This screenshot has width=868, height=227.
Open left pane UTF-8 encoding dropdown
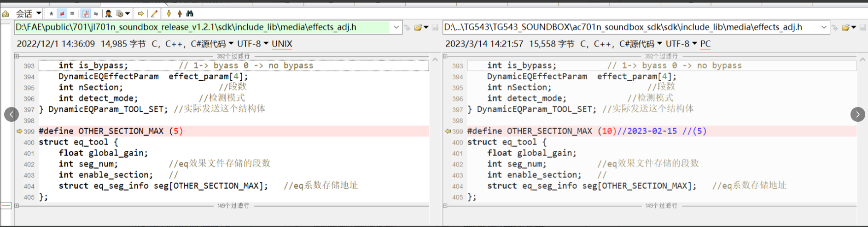click(253, 44)
